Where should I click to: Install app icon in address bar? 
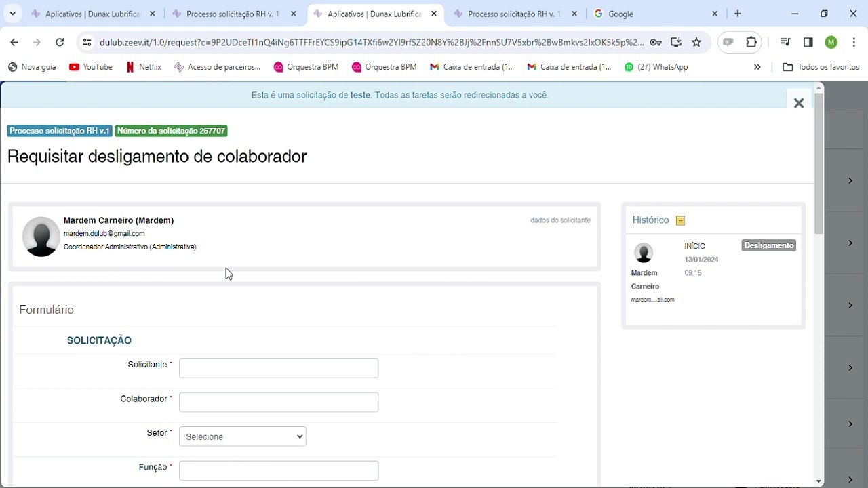(676, 42)
